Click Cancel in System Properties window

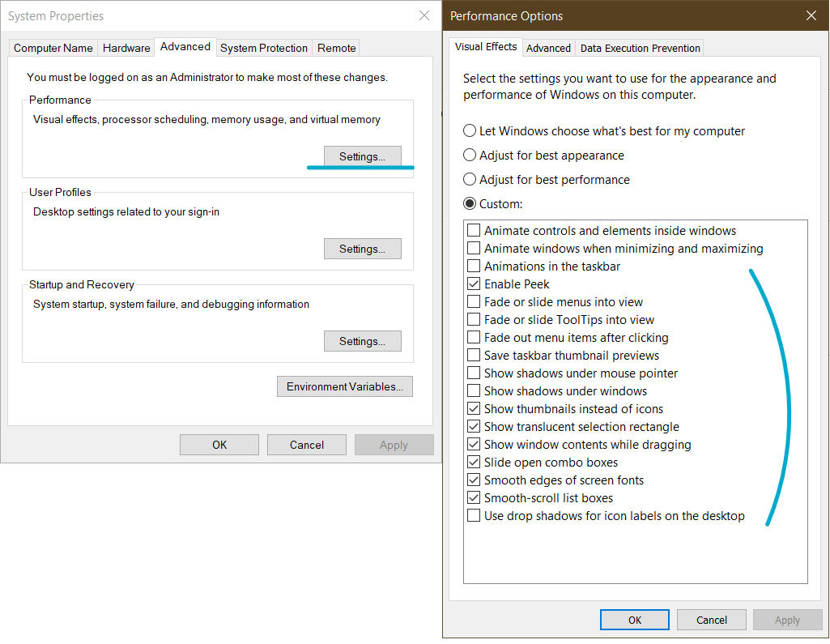(x=306, y=445)
